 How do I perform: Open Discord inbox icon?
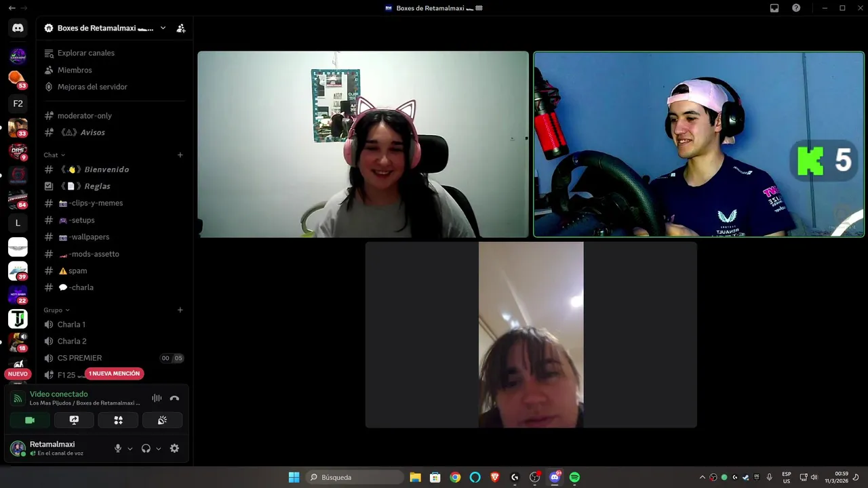click(774, 8)
